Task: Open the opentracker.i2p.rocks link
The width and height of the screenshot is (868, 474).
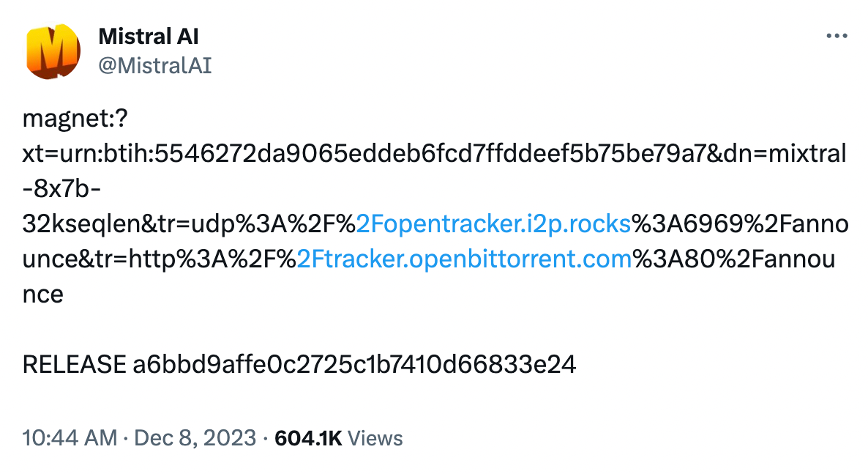Action: 493,224
